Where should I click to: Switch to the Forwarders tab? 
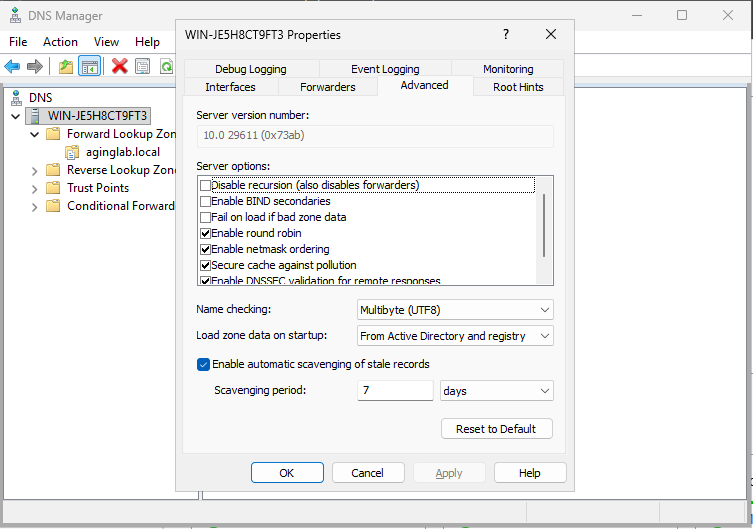(328, 87)
